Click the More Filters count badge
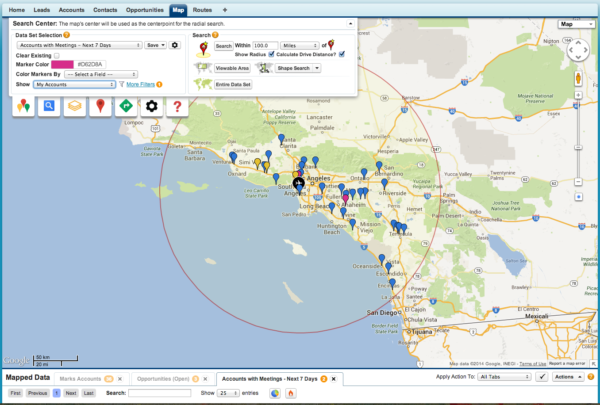600x405 pixels. 159,84
